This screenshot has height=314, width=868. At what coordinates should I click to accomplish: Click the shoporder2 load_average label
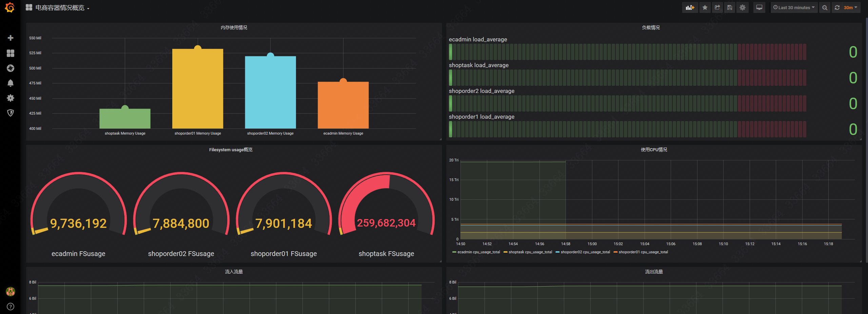pos(482,91)
